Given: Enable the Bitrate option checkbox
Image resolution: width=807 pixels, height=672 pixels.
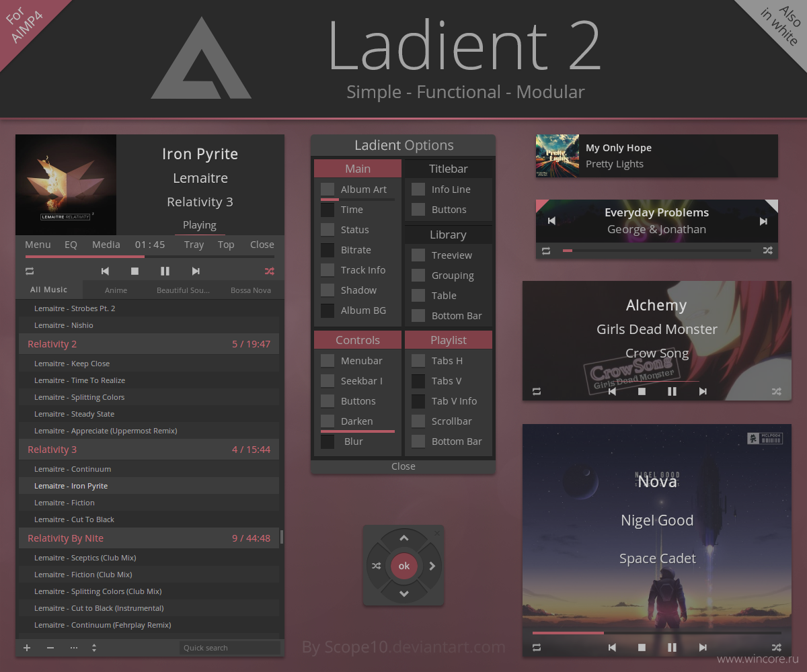Looking at the screenshot, I should (x=328, y=250).
